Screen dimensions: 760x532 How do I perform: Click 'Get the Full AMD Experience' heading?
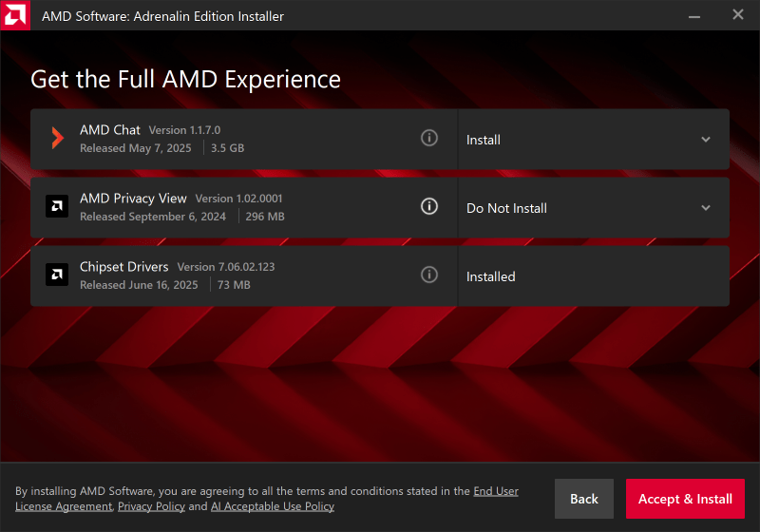tap(185, 80)
